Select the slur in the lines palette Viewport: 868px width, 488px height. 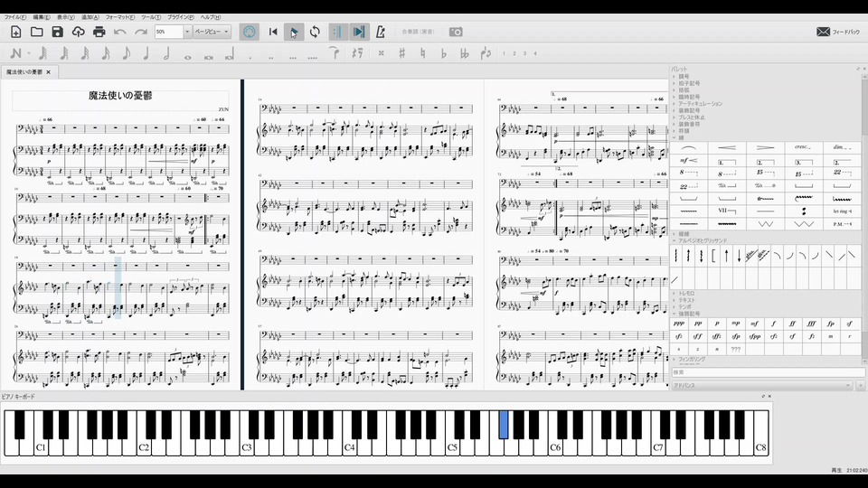pyautogui.click(x=689, y=147)
